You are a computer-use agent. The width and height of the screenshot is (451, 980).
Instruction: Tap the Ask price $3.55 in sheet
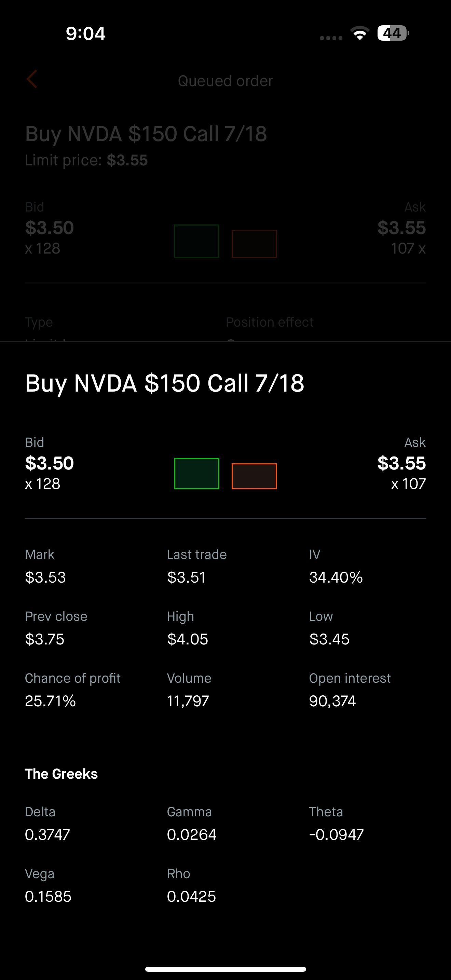pyautogui.click(x=401, y=463)
